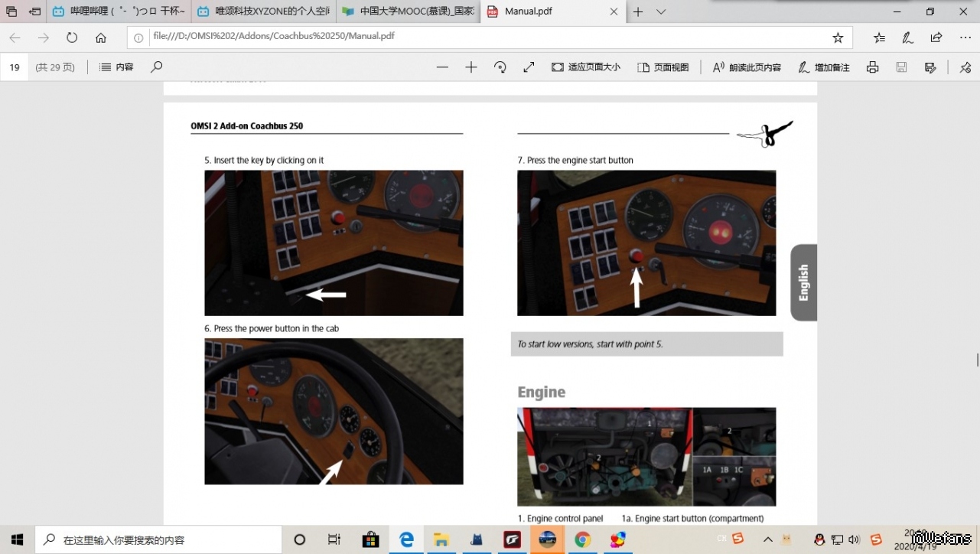This screenshot has height=554, width=980.
Task: Open PDF search magnifier
Action: coord(157,67)
